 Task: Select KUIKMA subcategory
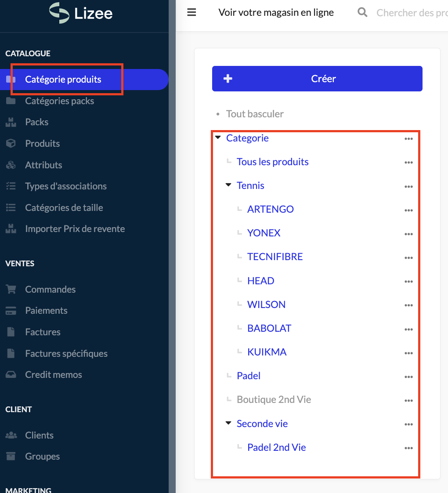pos(267,352)
